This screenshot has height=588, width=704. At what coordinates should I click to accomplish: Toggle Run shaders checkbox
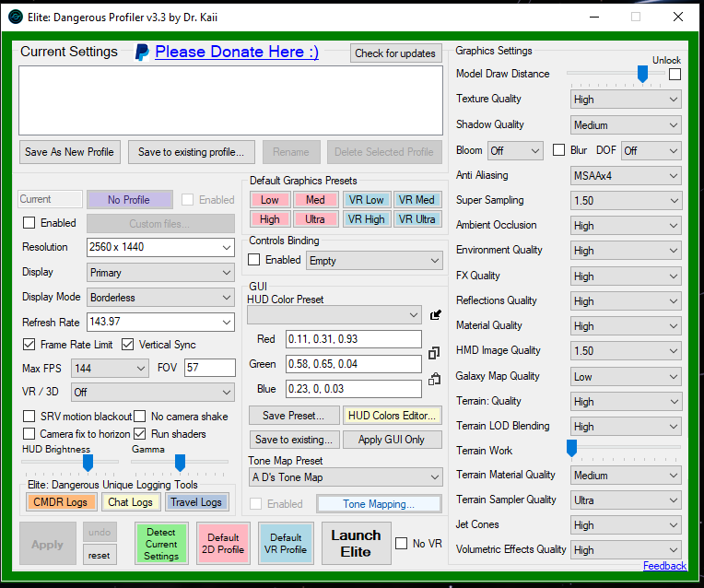pyautogui.click(x=140, y=434)
